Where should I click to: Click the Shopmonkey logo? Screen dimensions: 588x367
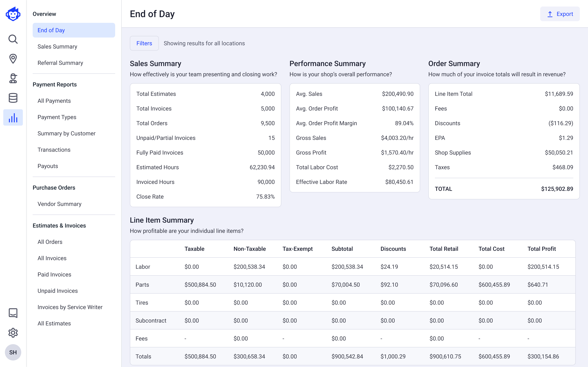pyautogui.click(x=13, y=14)
